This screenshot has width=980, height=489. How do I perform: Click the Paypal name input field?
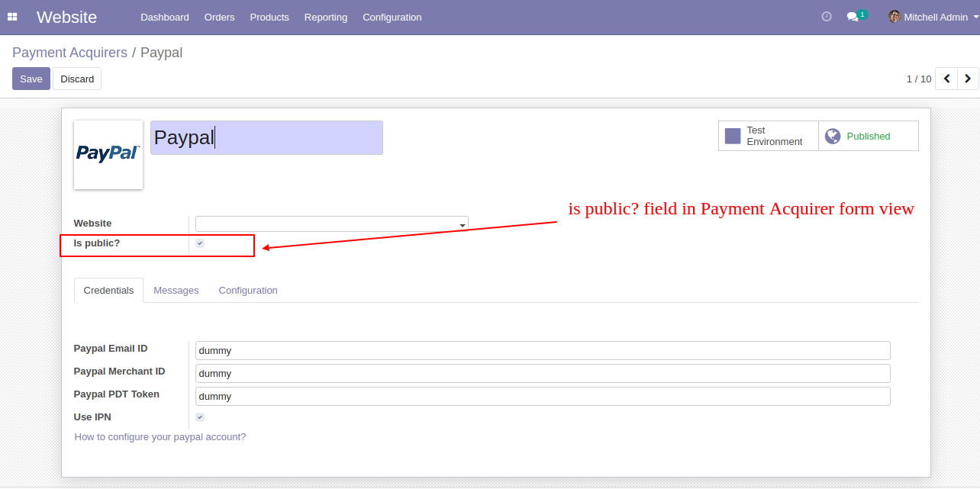(x=266, y=137)
